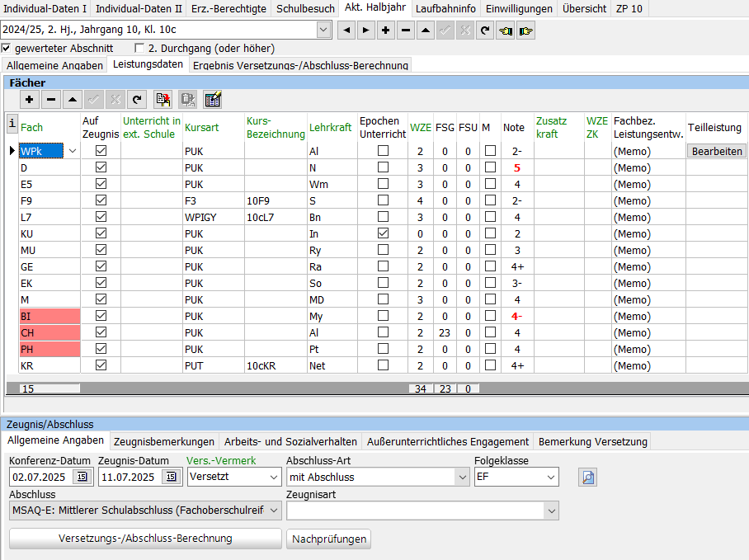This screenshot has height=560, width=749.
Task: Open the Folgeklasse dropdown showing EF
Action: [551, 477]
